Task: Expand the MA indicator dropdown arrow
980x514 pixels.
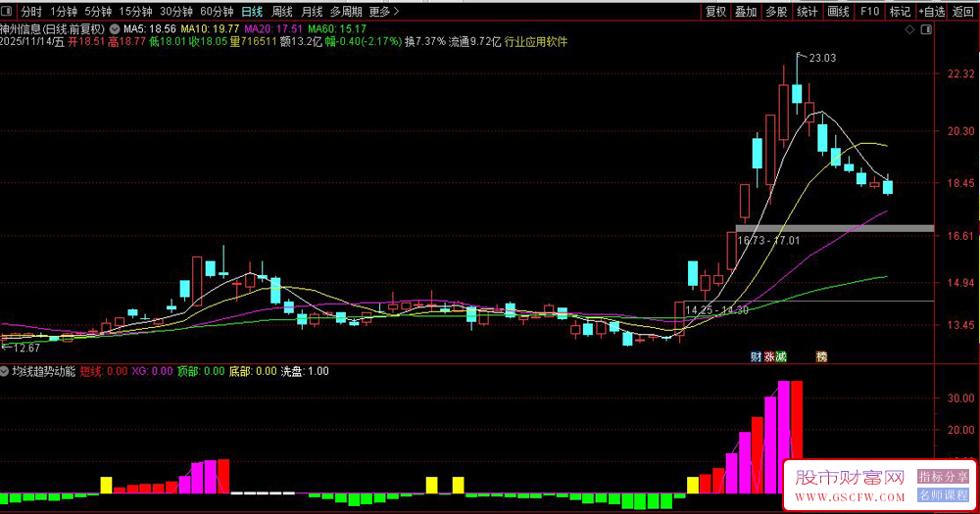Action: pyautogui.click(x=115, y=28)
